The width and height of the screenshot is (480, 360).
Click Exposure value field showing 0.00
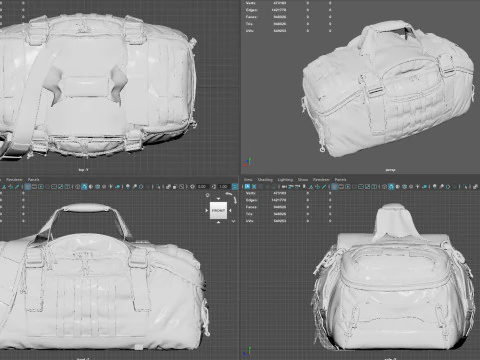(202, 187)
